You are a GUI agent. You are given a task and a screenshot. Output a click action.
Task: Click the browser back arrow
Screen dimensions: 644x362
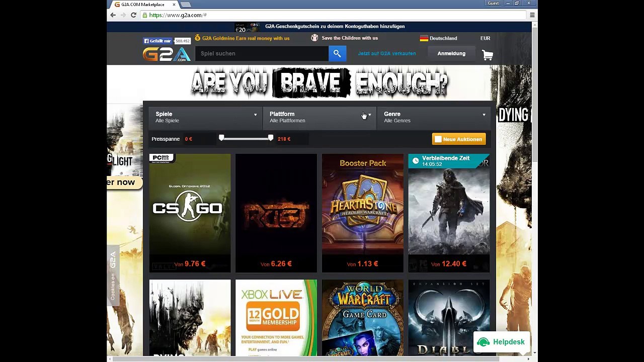pyautogui.click(x=113, y=15)
